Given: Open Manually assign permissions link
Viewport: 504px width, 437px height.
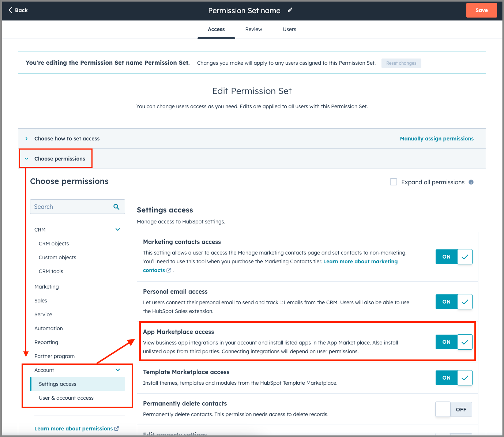Looking at the screenshot, I should (x=437, y=139).
